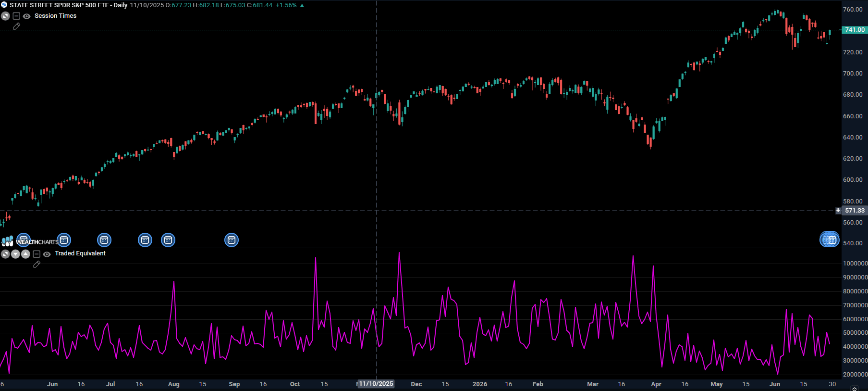The image size is (868, 391).
Task: Click the 760.00 price axis label
Action: pos(853,10)
